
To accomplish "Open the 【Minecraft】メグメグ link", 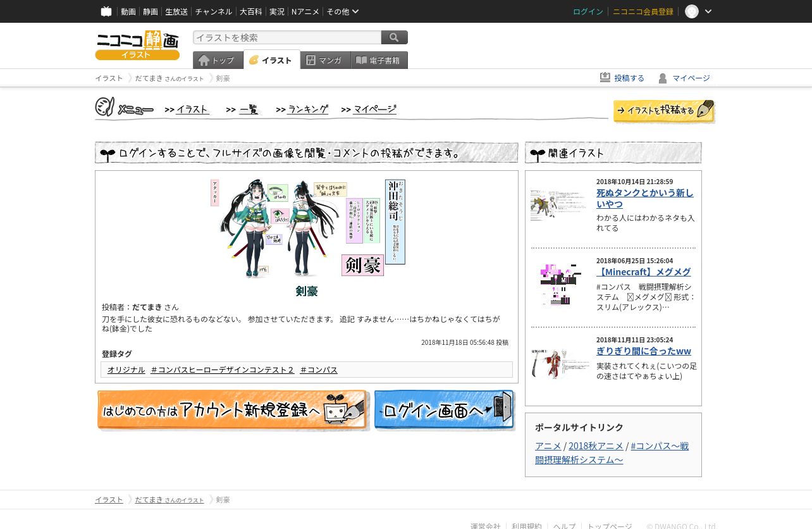I will pyautogui.click(x=644, y=272).
